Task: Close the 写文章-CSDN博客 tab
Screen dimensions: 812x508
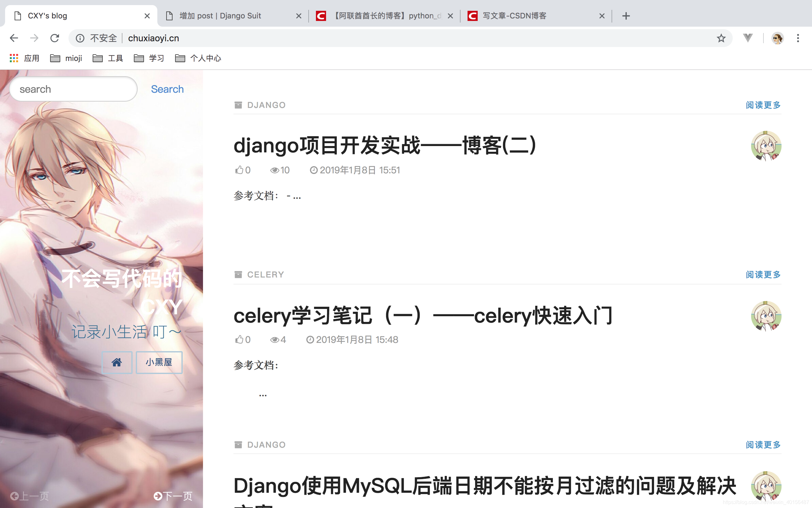Action: [x=602, y=16]
